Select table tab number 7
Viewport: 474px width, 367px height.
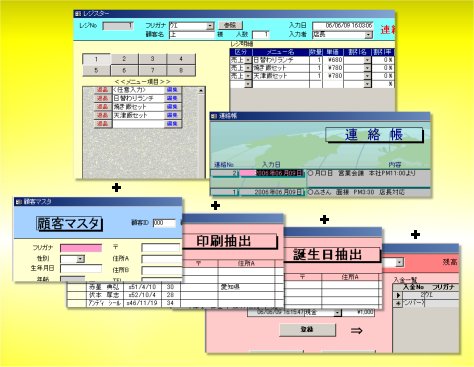tap(152, 70)
